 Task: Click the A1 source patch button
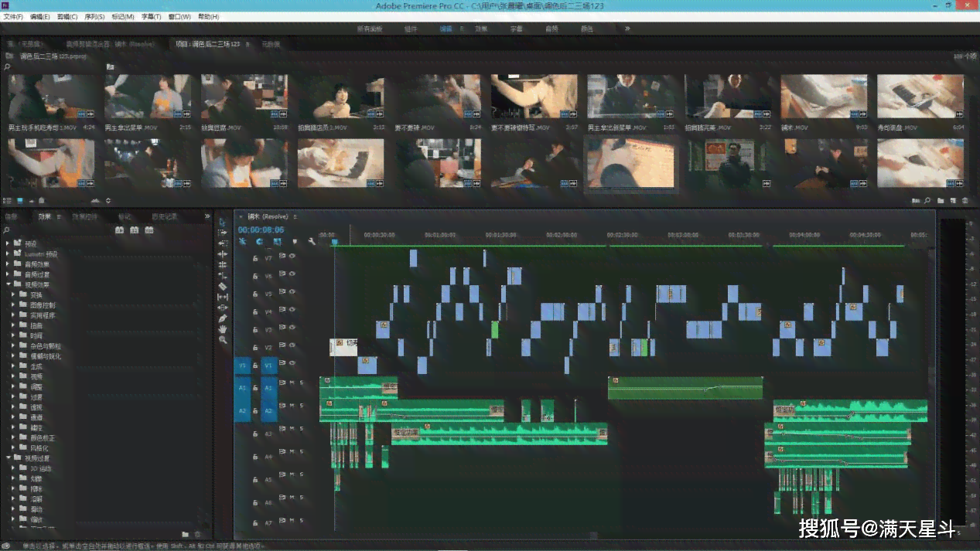pos(242,388)
